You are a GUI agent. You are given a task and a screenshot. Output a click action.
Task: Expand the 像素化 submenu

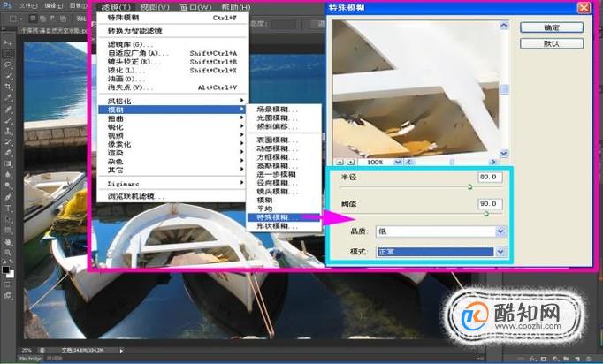pos(172,144)
